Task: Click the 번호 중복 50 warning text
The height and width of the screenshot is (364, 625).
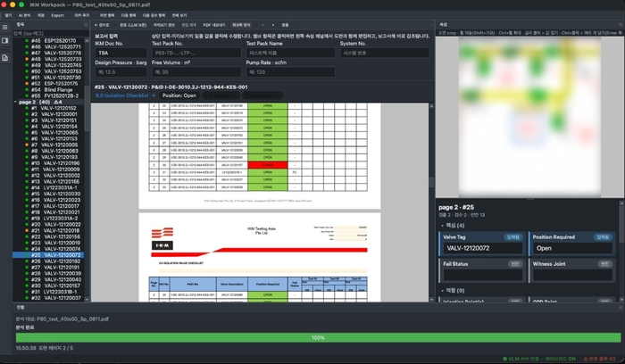Action: pyautogui.click(x=603, y=359)
